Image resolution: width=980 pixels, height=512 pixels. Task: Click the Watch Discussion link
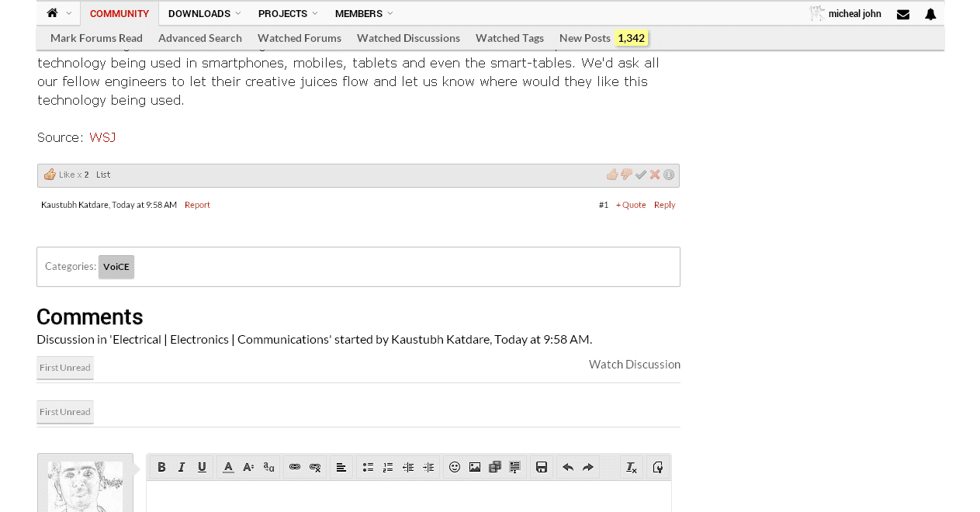pos(635,364)
